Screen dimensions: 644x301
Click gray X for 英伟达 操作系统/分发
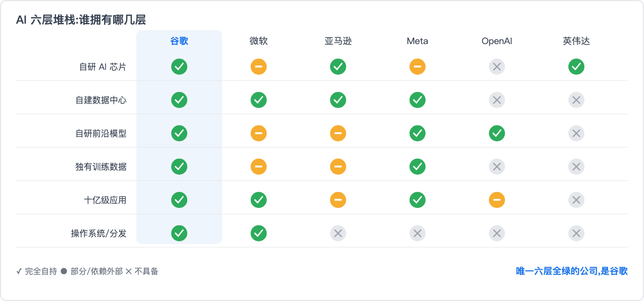click(x=576, y=233)
